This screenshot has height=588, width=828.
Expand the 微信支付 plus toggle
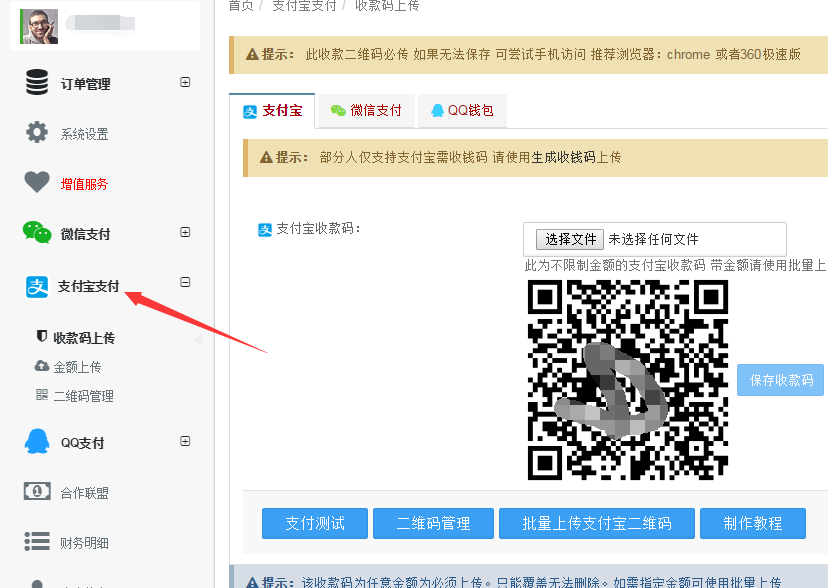click(185, 232)
